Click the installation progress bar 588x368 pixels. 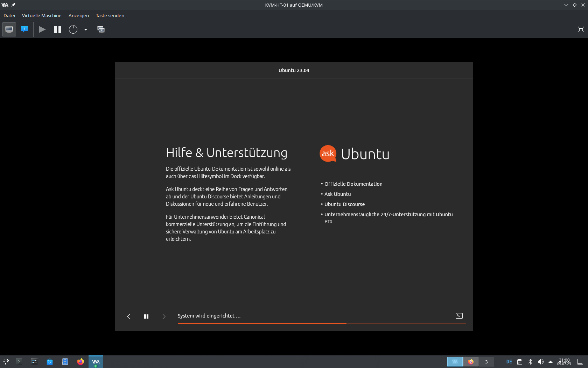tap(322, 323)
